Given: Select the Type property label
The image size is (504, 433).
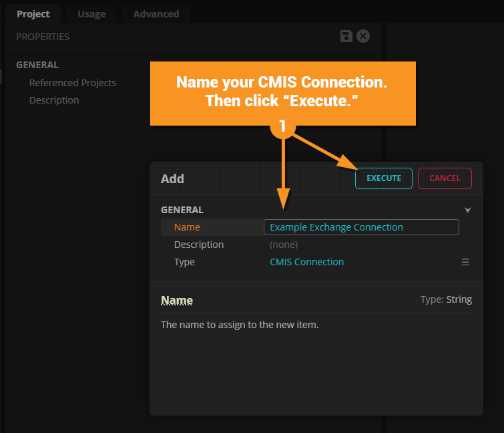Looking at the screenshot, I should point(184,262).
